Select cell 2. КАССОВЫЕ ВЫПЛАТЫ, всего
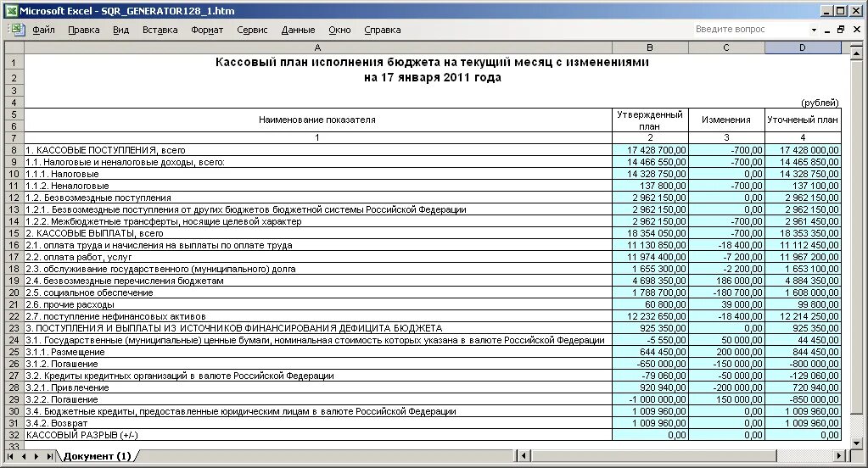The height and width of the screenshot is (468, 868). pyautogui.click(x=317, y=233)
